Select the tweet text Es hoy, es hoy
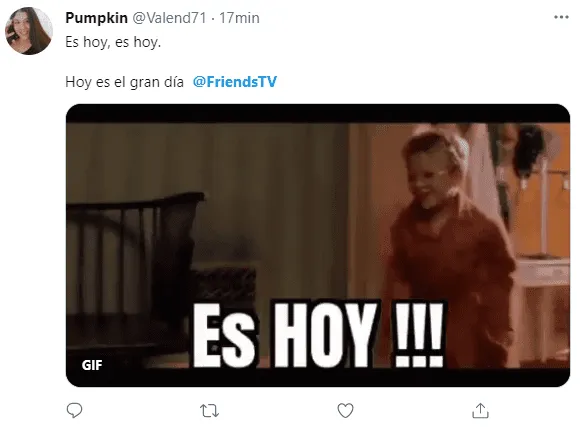The width and height of the screenshot is (581, 427). (113, 42)
